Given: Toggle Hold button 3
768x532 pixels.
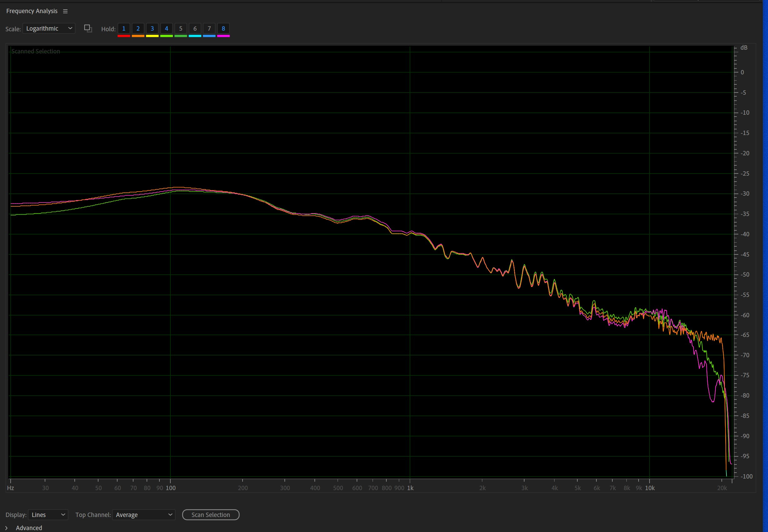Looking at the screenshot, I should (152, 28).
